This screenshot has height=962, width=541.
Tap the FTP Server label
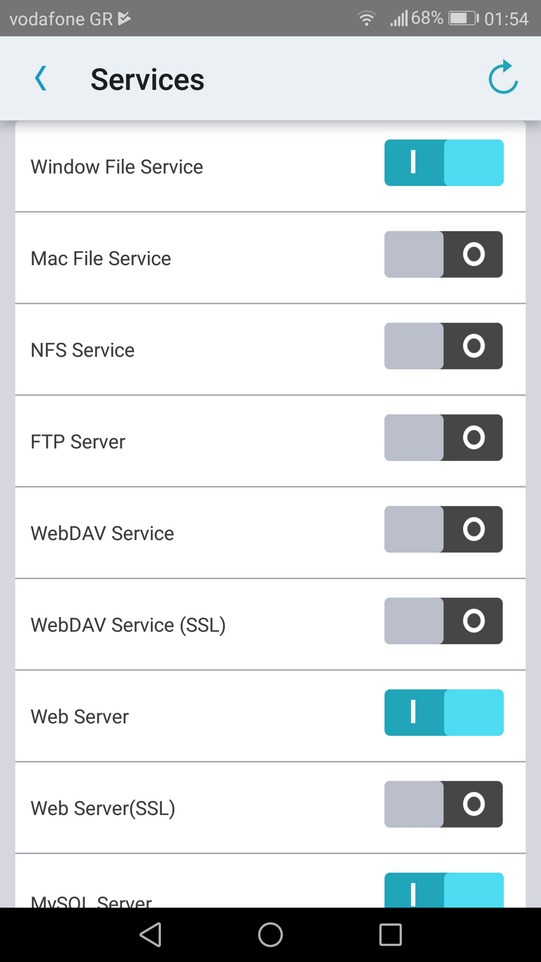click(78, 442)
